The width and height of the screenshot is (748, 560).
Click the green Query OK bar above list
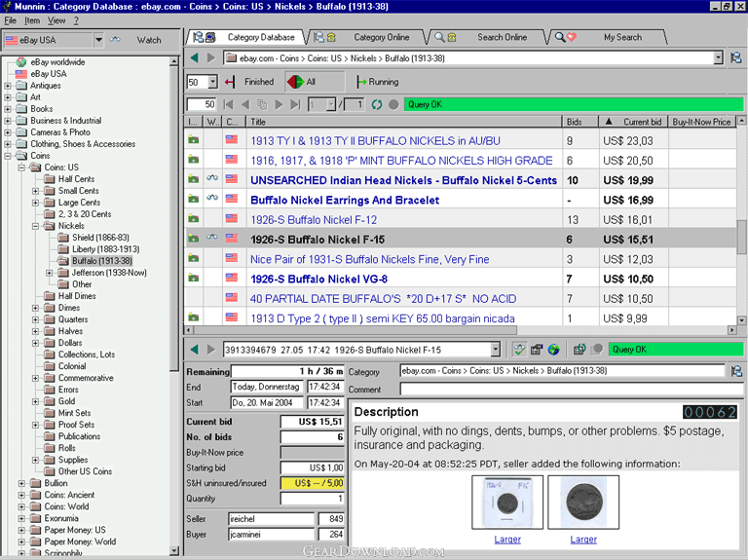(x=574, y=104)
